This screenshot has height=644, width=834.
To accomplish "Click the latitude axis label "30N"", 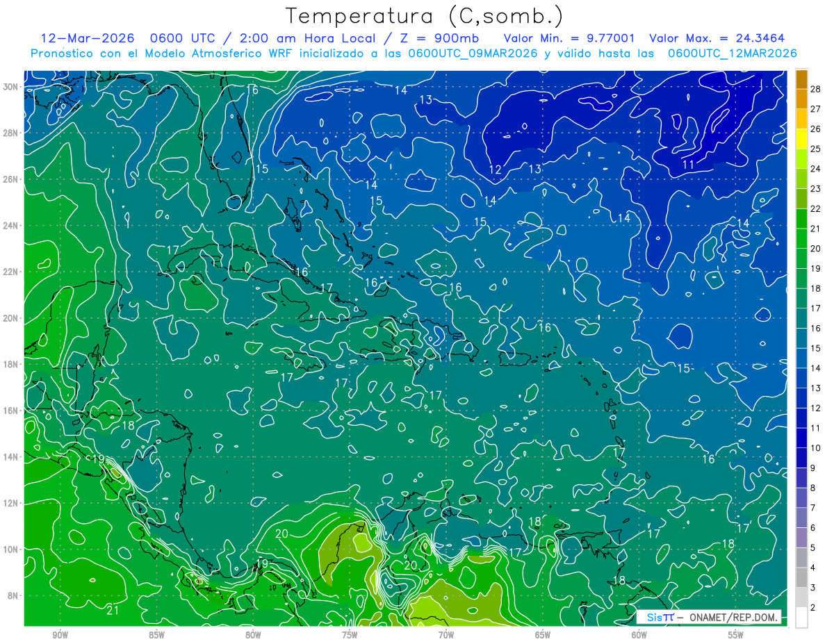I will 10,87.
